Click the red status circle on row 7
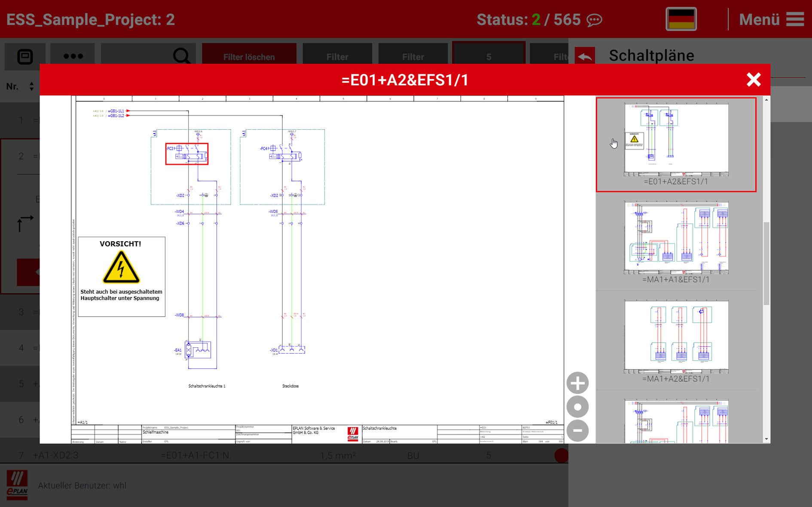The width and height of the screenshot is (812, 507). tap(562, 455)
